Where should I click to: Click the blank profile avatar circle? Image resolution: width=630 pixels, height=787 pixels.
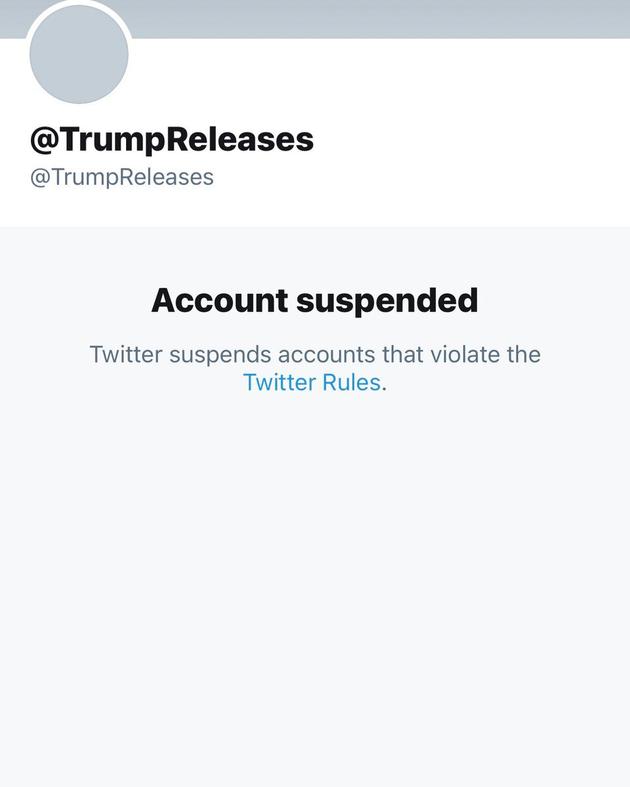(x=79, y=55)
